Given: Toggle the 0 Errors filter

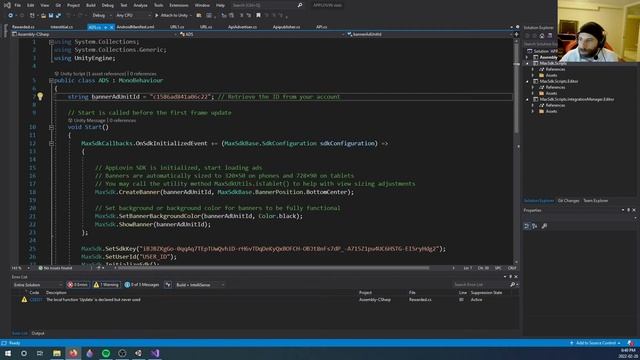Looking at the screenshot, I should pyautogui.click(x=78, y=284).
